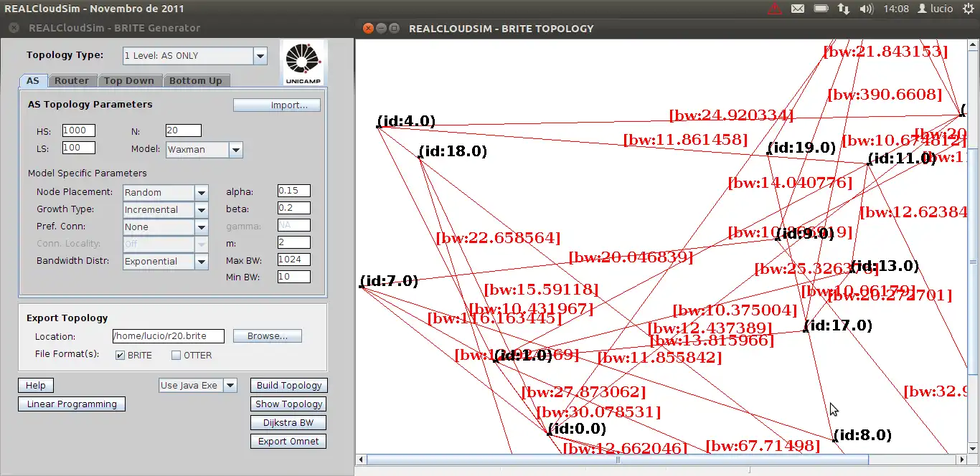The width and height of the screenshot is (980, 476).
Task: Click node label id:7.0
Action: click(389, 281)
